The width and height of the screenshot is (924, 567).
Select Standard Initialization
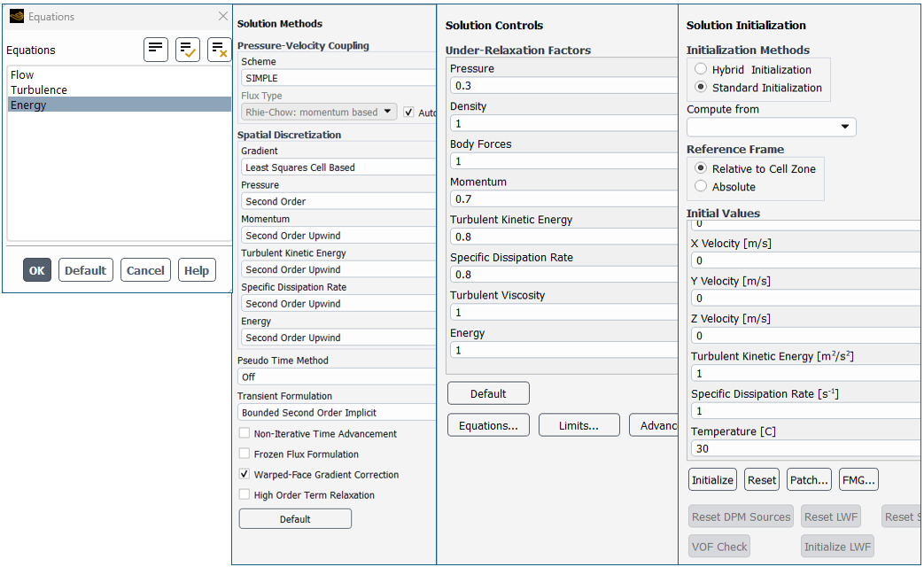[x=701, y=87]
